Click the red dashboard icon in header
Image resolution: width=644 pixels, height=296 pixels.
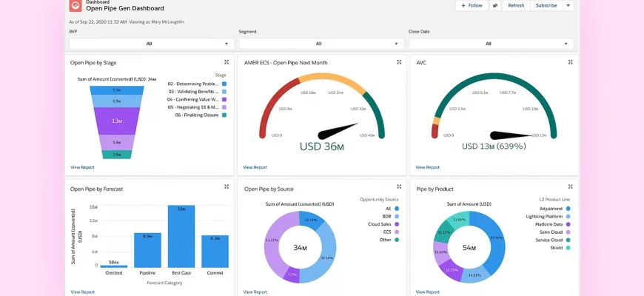click(76, 6)
